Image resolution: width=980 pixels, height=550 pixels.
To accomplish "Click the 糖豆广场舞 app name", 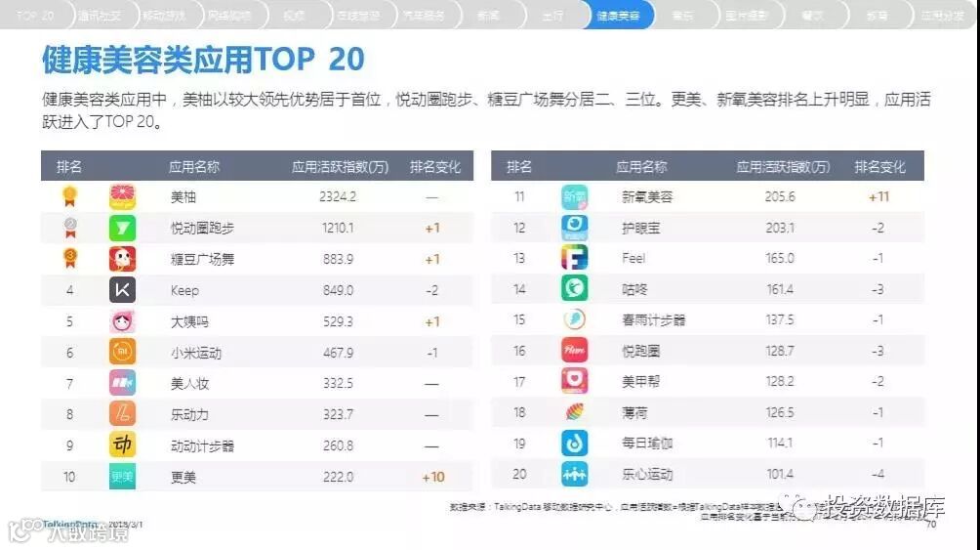I will coord(202,259).
